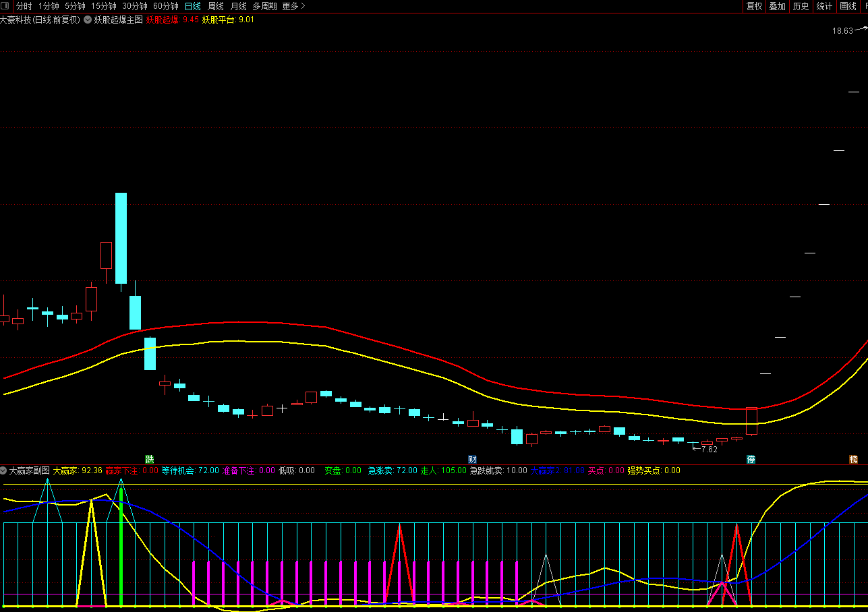
Task: Click the 7.62 low price label
Action: pyautogui.click(x=709, y=449)
